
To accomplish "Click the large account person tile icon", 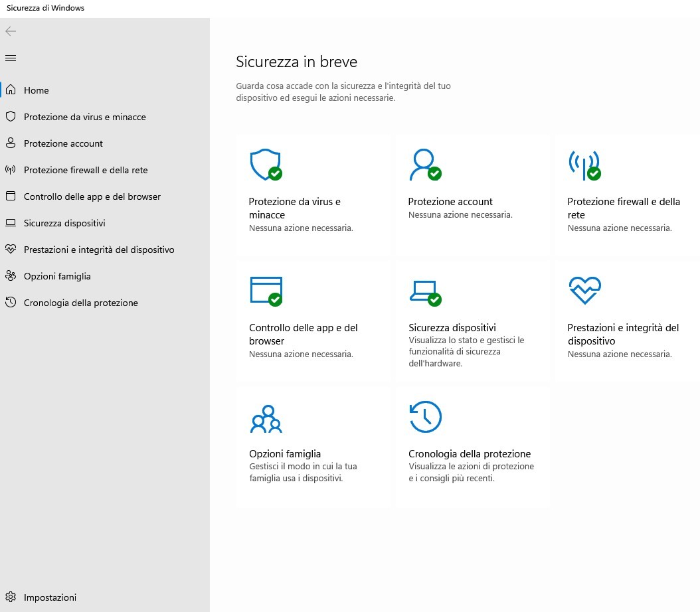I will pos(426,165).
